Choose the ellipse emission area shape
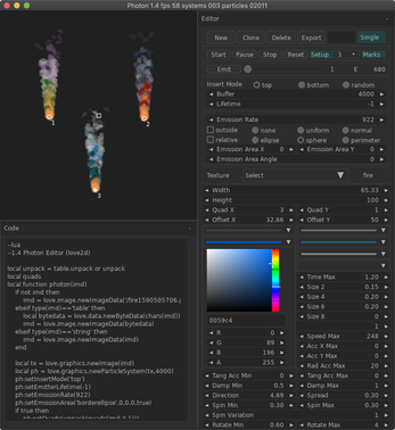 coord(256,140)
